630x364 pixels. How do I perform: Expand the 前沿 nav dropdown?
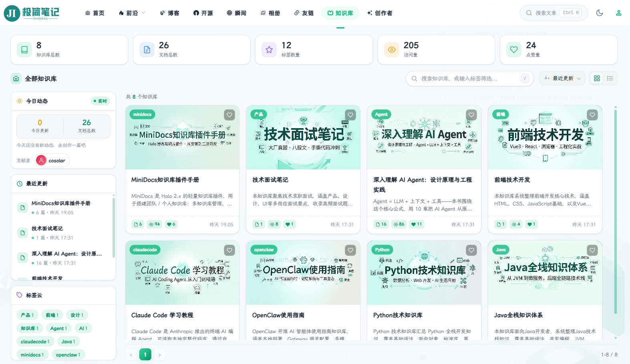coord(132,13)
